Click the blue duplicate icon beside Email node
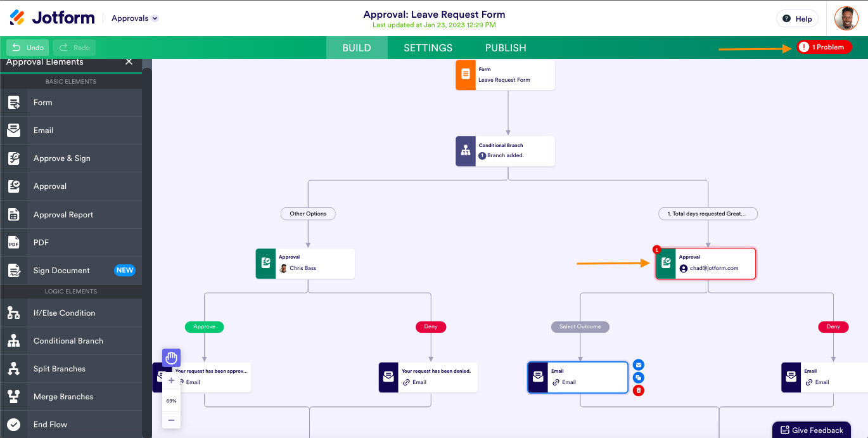Viewport: 868px width, 438px height. click(x=639, y=377)
